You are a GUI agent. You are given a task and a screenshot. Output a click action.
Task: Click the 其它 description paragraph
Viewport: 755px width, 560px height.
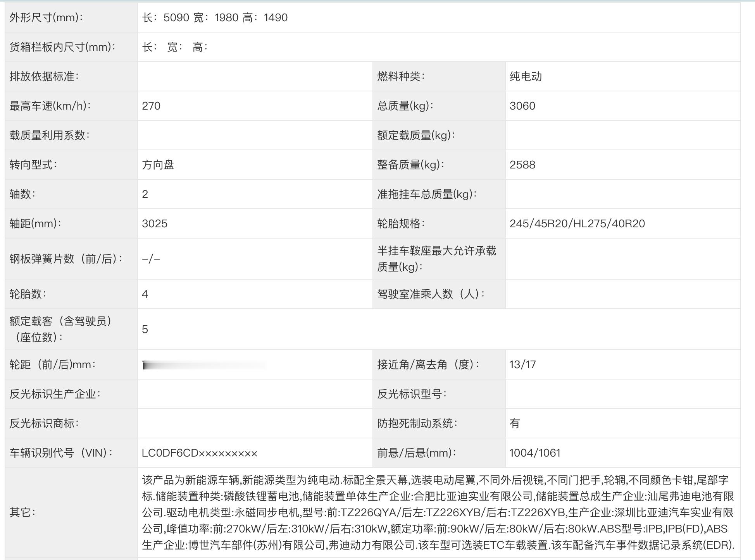click(438, 512)
